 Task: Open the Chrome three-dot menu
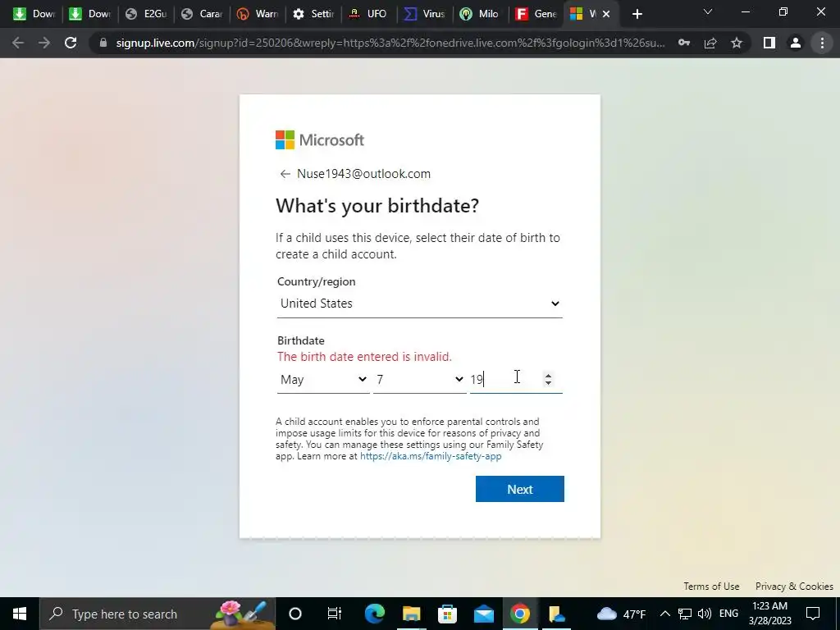822,43
